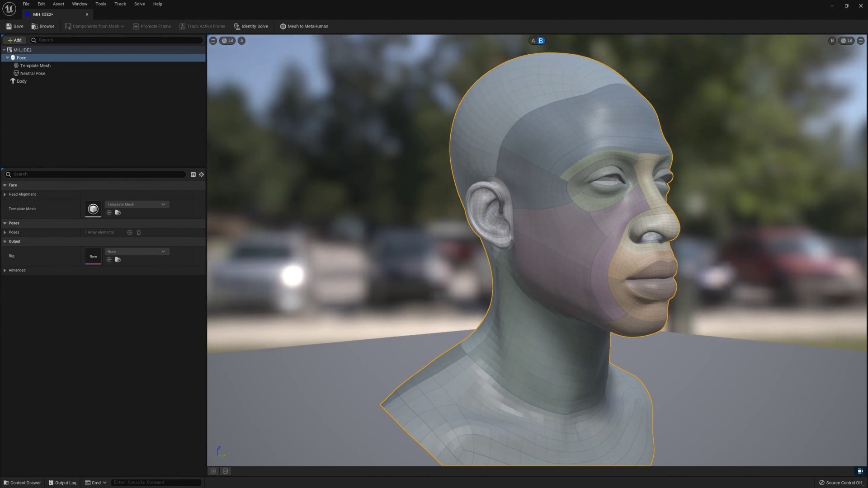868x488 pixels.
Task: Switch viewport to A view toggle
Action: tap(533, 41)
